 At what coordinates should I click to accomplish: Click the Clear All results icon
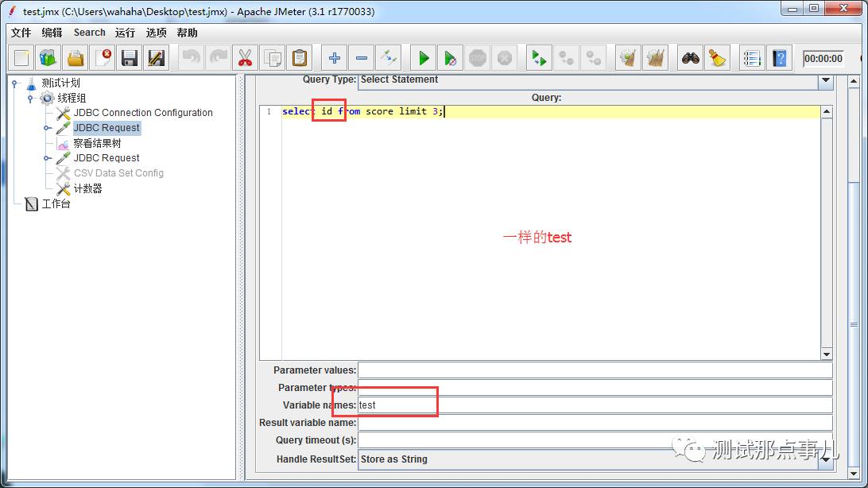coord(655,58)
